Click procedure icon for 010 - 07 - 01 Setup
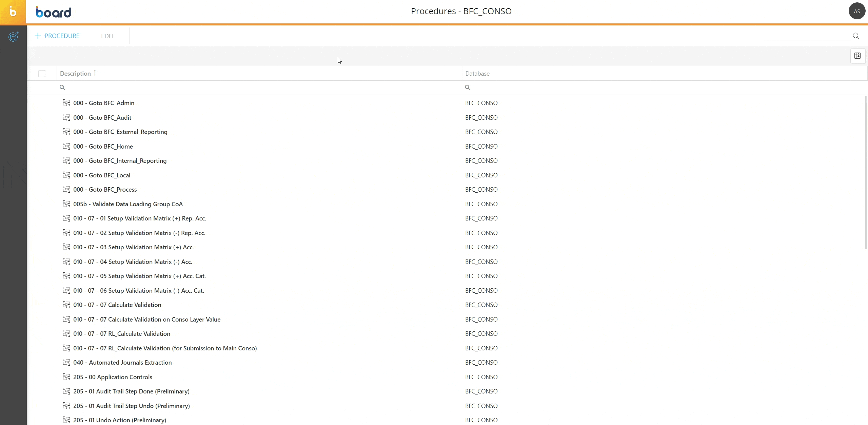The height and width of the screenshot is (425, 868). (x=66, y=218)
